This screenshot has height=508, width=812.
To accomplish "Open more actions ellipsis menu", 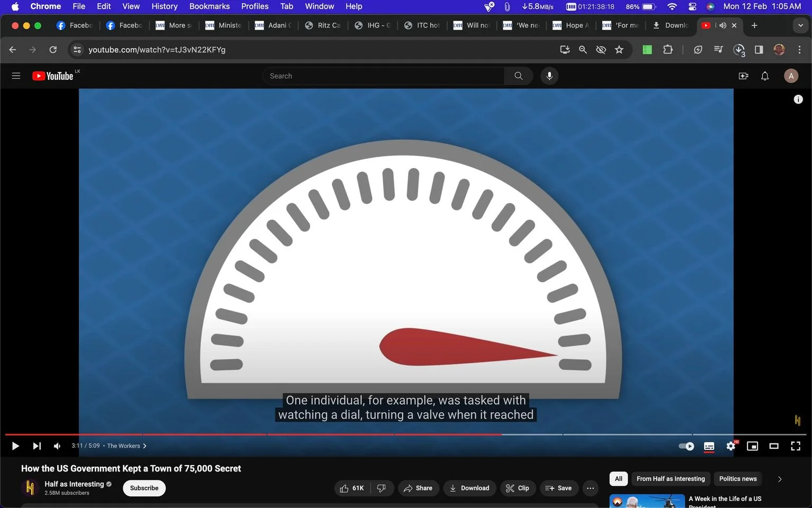I will coord(590,488).
